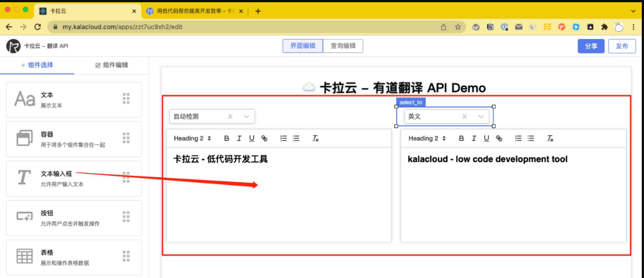
Task: Click the 卡拉云 logo in the header
Action: click(13, 46)
